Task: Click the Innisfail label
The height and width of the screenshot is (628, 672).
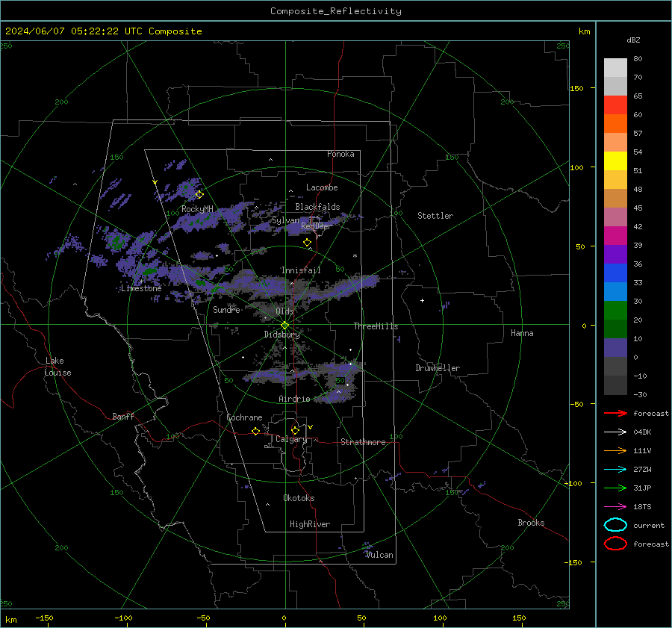Action: [x=301, y=270]
